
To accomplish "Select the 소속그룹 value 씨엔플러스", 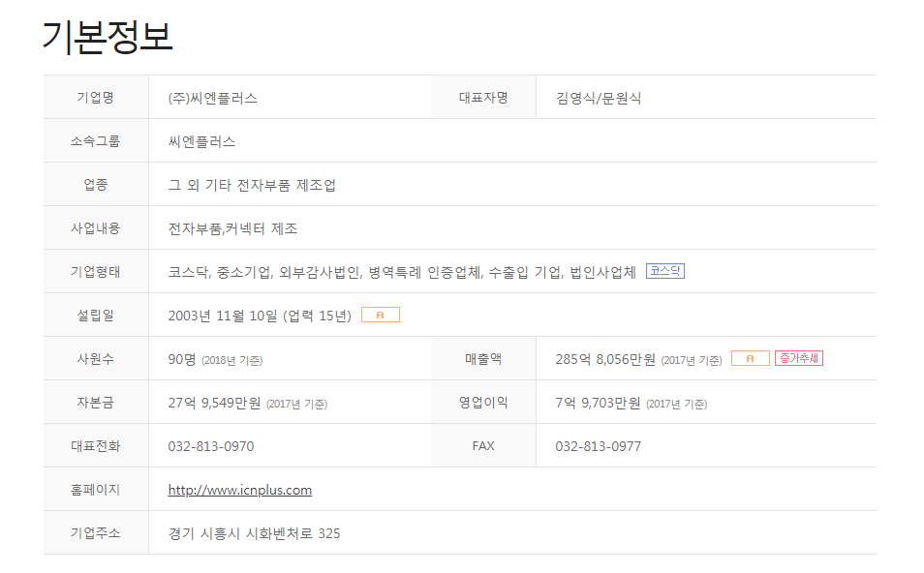I will (x=201, y=141).
